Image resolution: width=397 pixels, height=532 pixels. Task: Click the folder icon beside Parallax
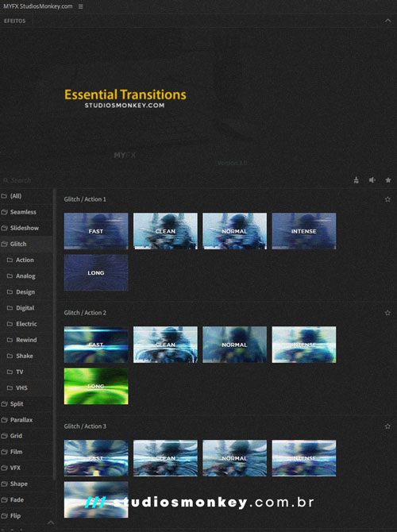[4, 420]
